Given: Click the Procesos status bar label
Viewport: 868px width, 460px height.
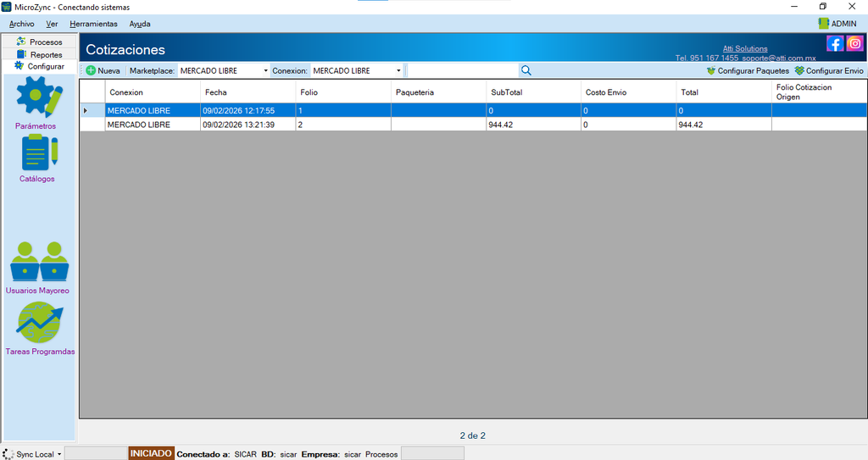Looking at the screenshot, I should coord(381,454).
